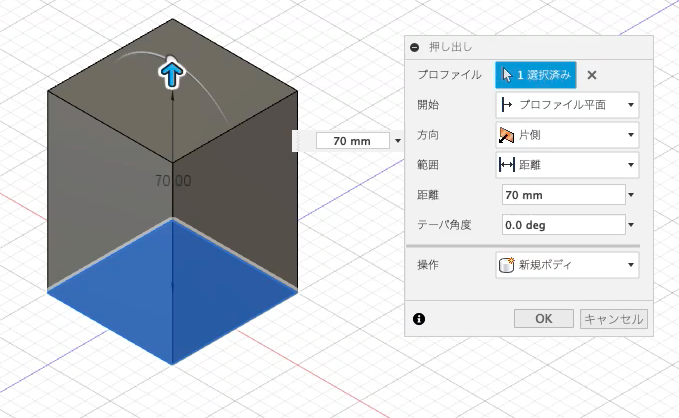Expand the arrow next to テーパ角度 field

[x=631, y=225]
